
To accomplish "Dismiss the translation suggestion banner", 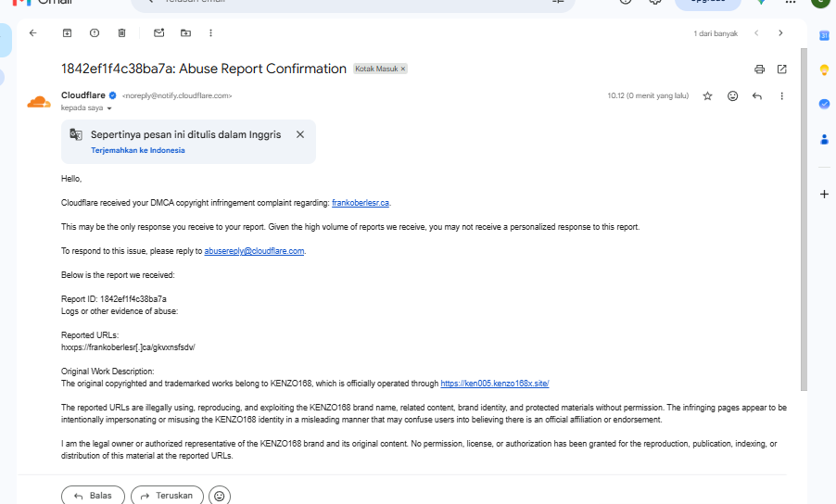I will (x=300, y=134).
